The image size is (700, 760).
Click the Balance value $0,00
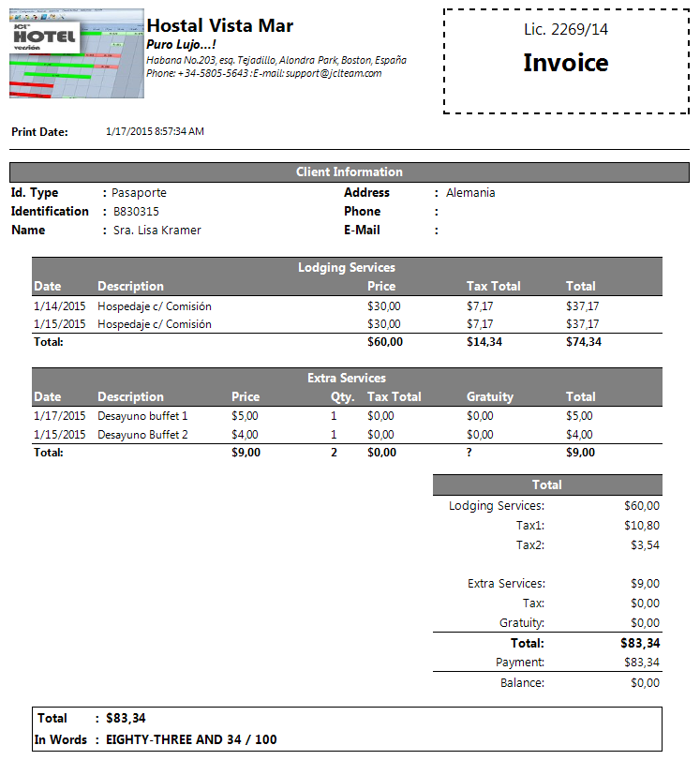click(x=644, y=683)
